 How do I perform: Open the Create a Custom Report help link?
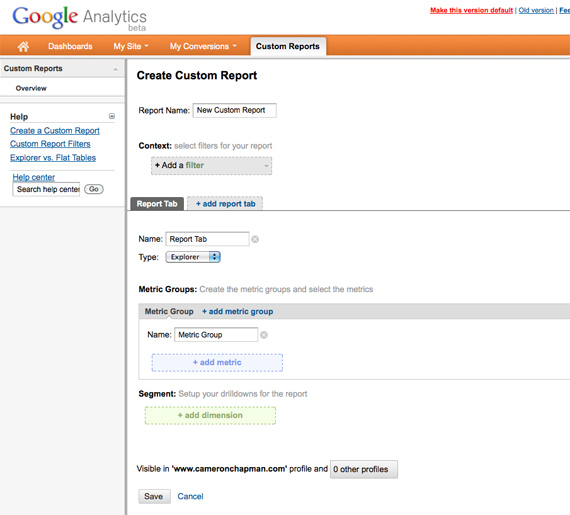tap(55, 130)
